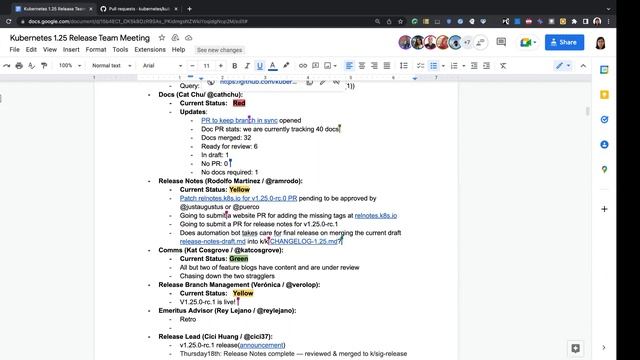Center align text

362,66
